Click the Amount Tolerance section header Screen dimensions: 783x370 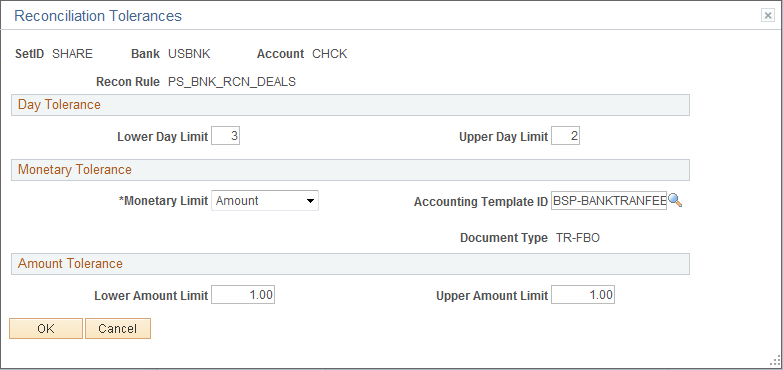coord(350,264)
